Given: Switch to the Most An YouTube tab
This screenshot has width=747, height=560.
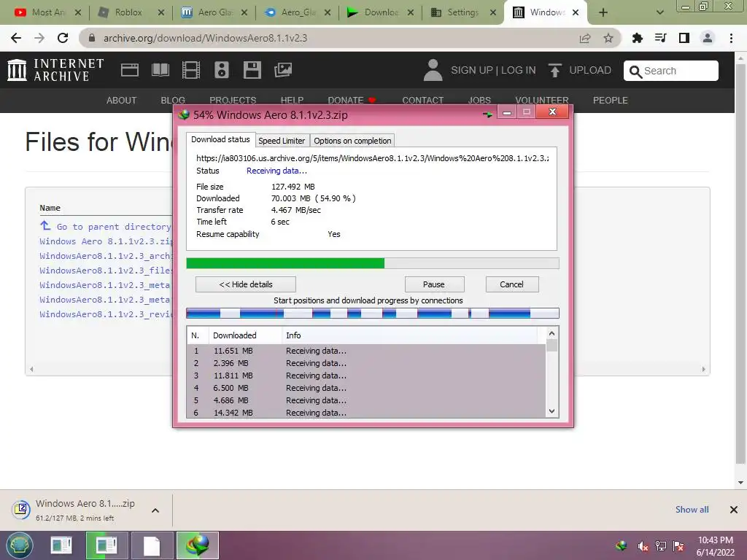Looking at the screenshot, I should (47, 12).
